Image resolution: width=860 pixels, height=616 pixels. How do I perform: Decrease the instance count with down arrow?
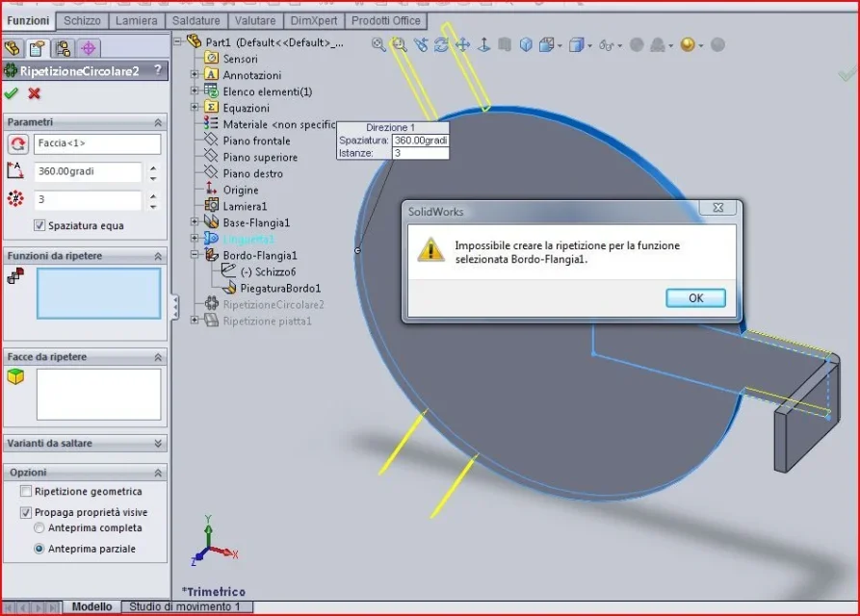click(153, 207)
